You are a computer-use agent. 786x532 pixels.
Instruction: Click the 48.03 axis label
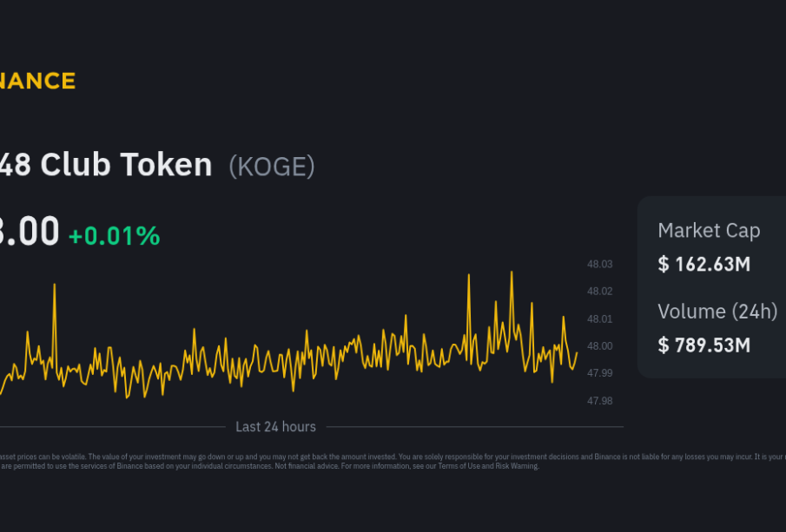click(x=600, y=265)
